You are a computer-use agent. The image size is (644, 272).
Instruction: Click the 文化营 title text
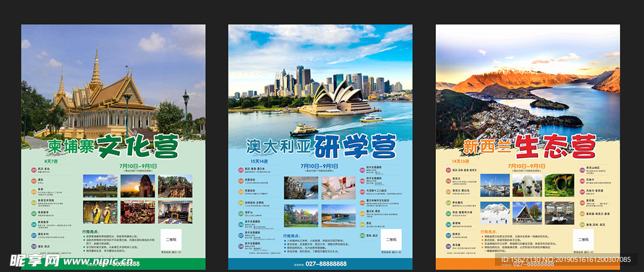[138, 145]
